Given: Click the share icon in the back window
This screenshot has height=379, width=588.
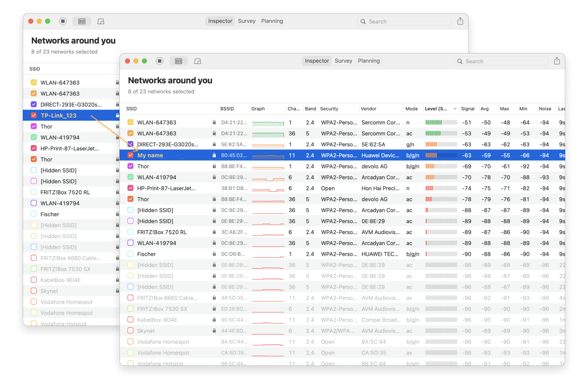Looking at the screenshot, I should [x=460, y=21].
